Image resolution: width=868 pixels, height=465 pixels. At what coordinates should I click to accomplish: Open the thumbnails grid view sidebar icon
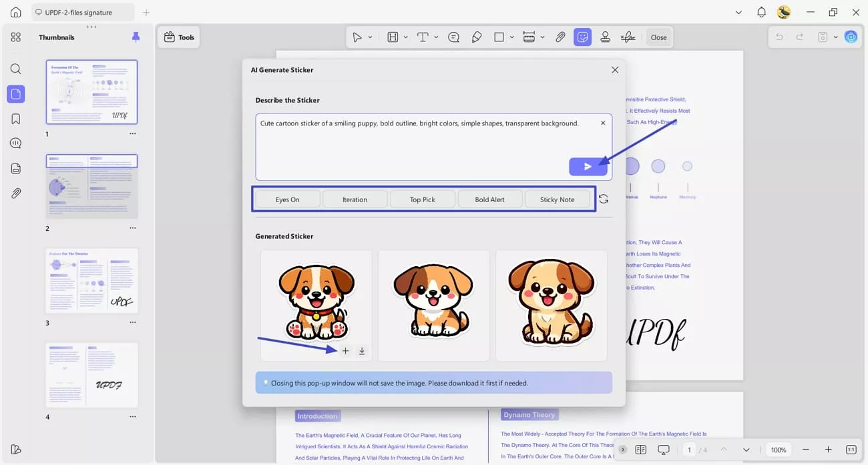coord(16,37)
